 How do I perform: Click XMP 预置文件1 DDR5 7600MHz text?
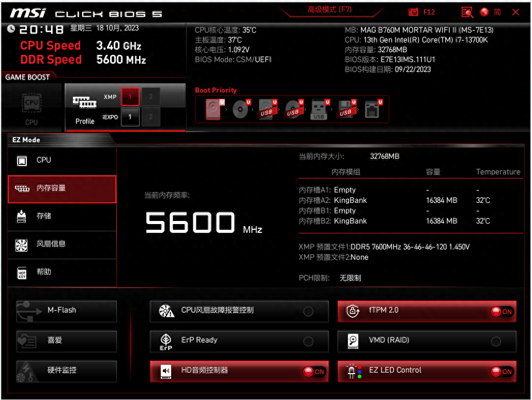pyautogui.click(x=384, y=247)
